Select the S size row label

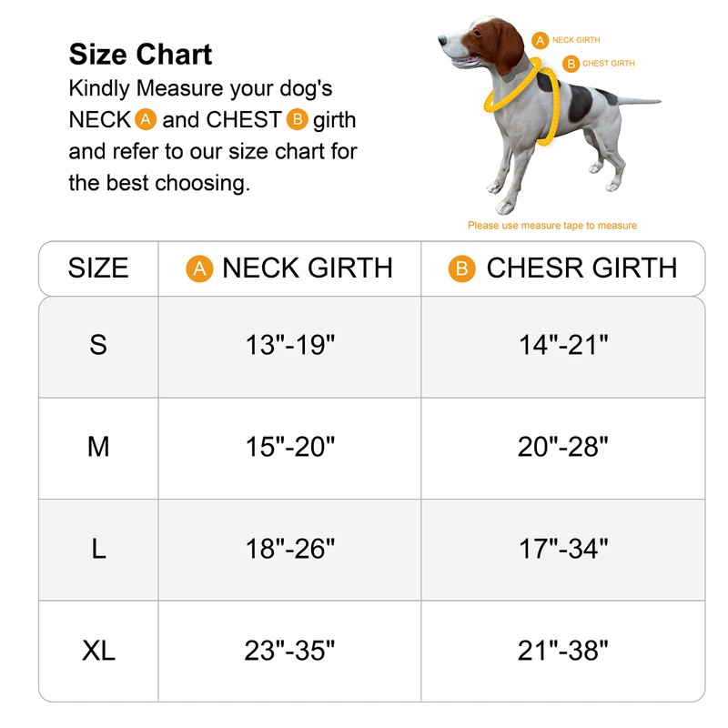[x=98, y=345]
